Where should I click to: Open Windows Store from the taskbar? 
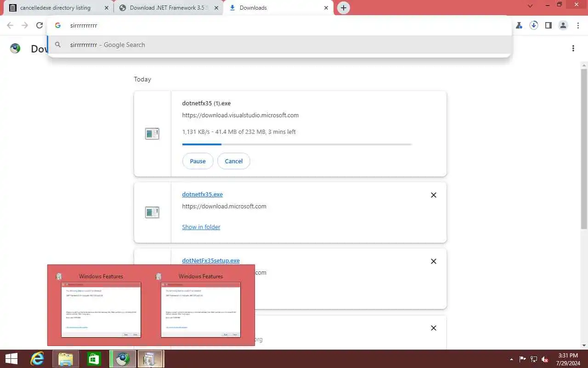[94, 359]
